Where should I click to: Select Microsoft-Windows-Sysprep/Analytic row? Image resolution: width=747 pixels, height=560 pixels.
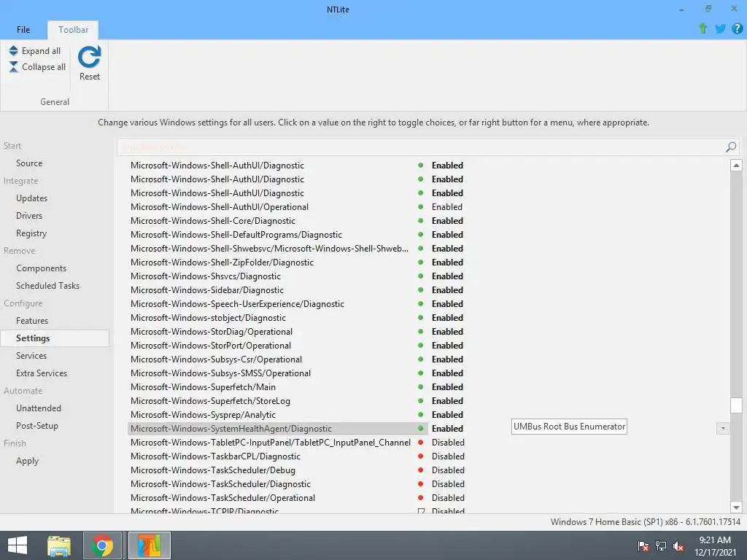[203, 415]
